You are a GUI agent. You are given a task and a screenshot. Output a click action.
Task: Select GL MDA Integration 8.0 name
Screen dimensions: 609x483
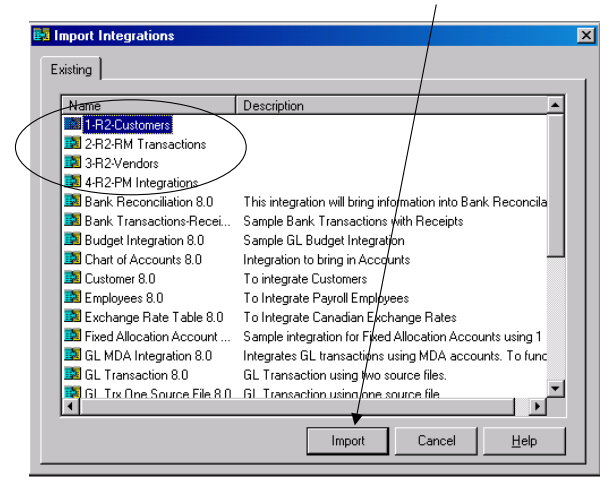click(x=148, y=355)
